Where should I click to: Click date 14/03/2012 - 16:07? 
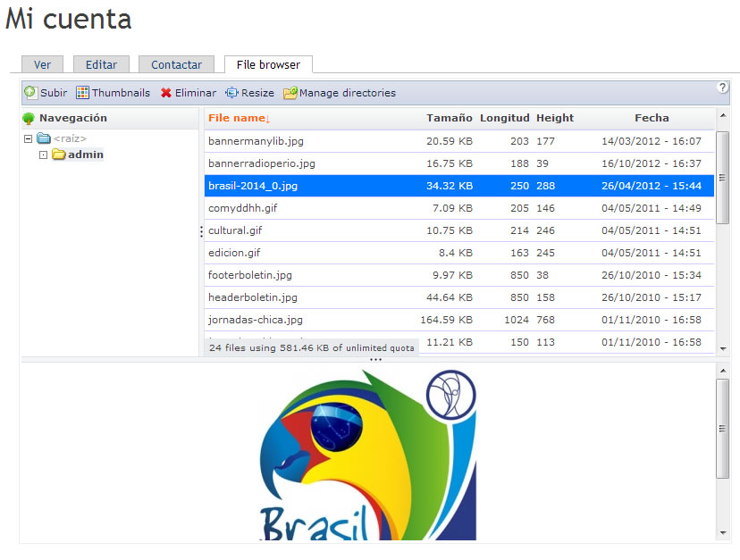[652, 141]
